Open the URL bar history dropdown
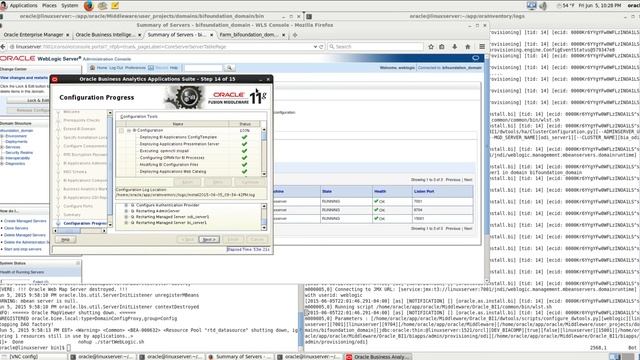The image size is (640, 360). coord(315,47)
